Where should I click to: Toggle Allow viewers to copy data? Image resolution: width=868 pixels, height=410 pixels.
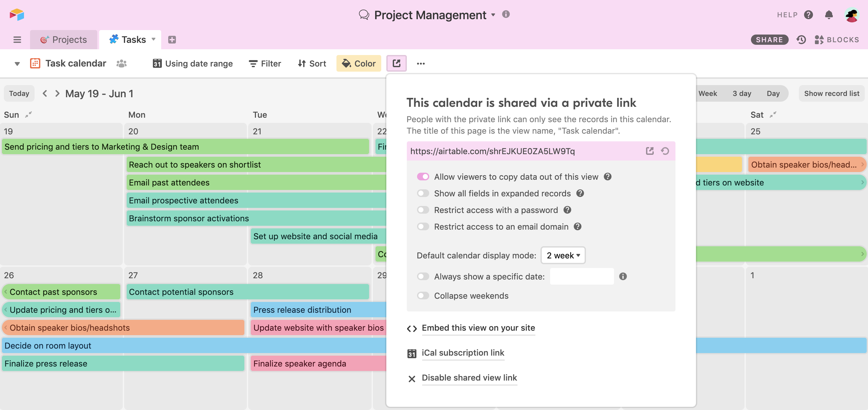coord(423,177)
